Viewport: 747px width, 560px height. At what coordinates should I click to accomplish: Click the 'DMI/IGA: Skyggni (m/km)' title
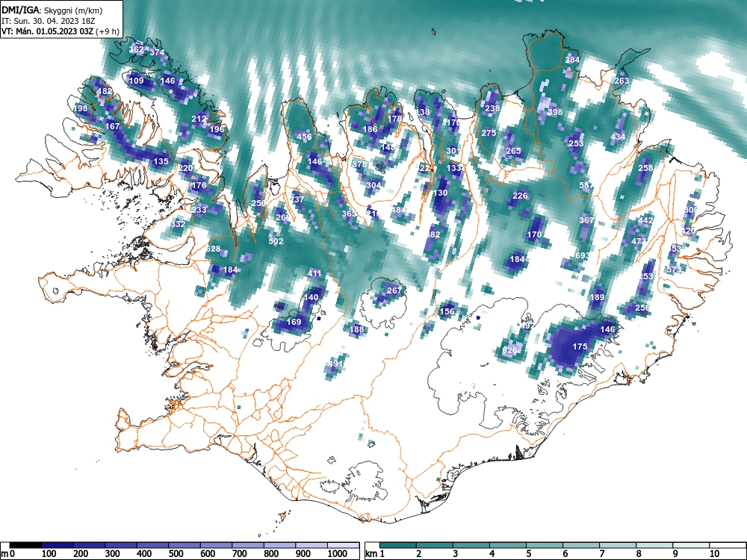coord(52,10)
